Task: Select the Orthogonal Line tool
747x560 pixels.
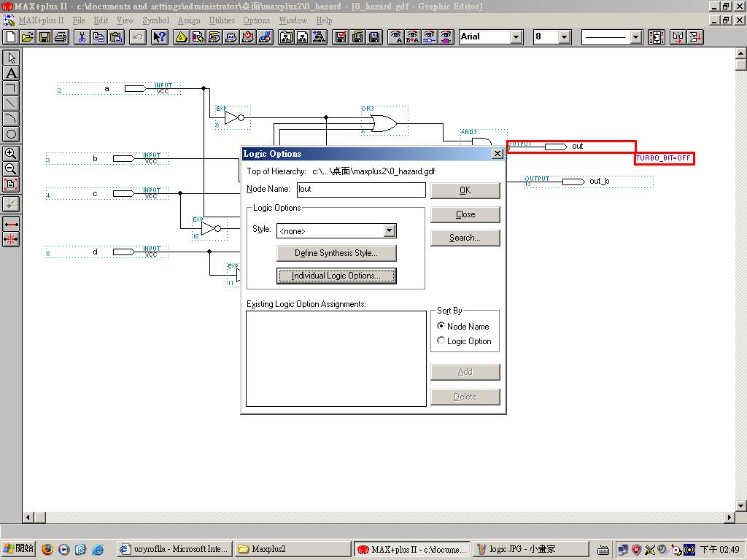Action: pyautogui.click(x=11, y=88)
